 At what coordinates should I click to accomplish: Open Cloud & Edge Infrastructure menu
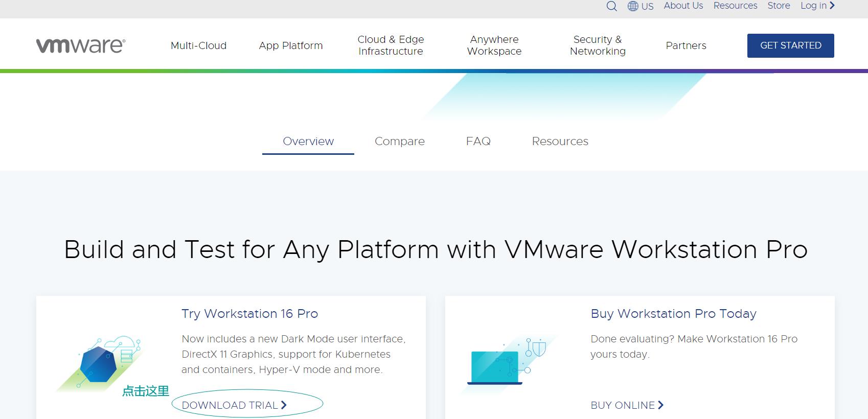pyautogui.click(x=391, y=45)
